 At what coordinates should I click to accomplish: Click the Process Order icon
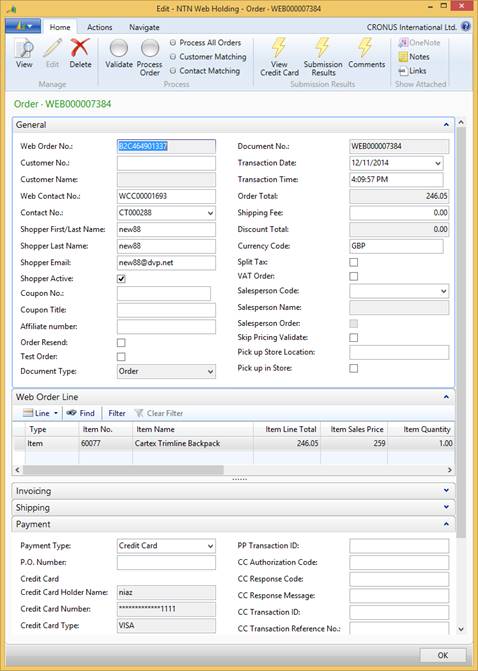click(x=150, y=48)
